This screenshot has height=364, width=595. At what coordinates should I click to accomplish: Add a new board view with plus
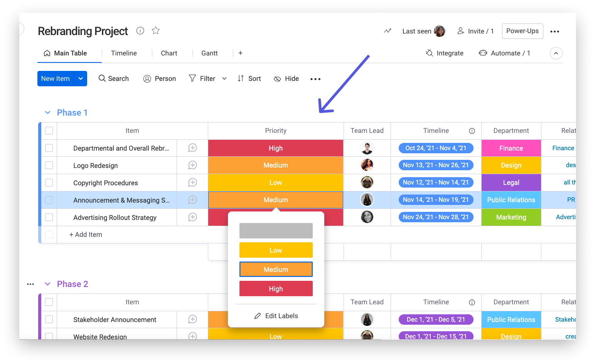click(240, 53)
